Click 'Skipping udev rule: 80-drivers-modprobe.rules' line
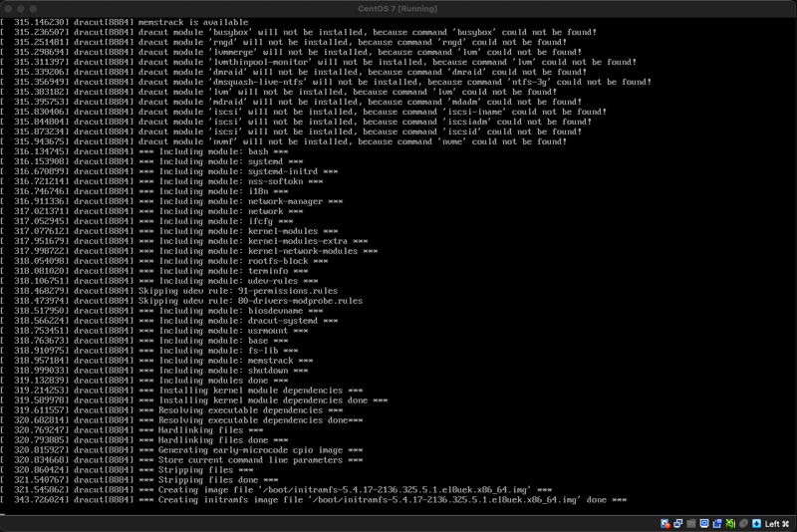Image resolution: width=797 pixels, height=532 pixels. (181, 301)
